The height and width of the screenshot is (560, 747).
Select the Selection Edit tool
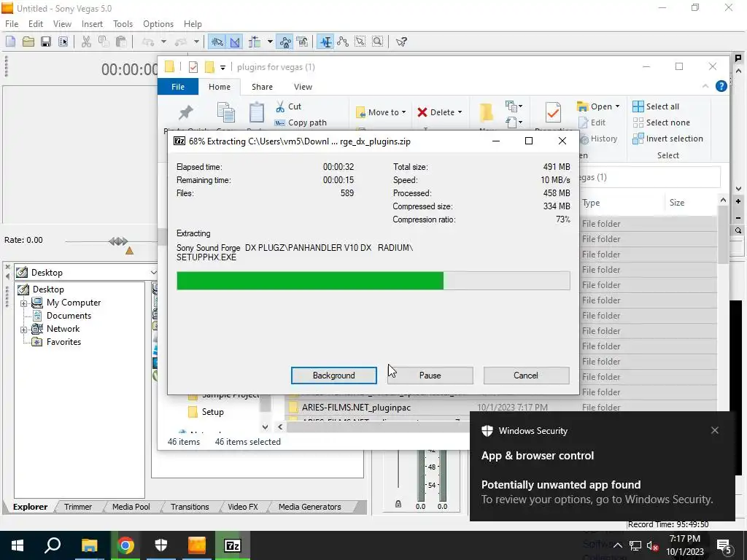[360, 42]
